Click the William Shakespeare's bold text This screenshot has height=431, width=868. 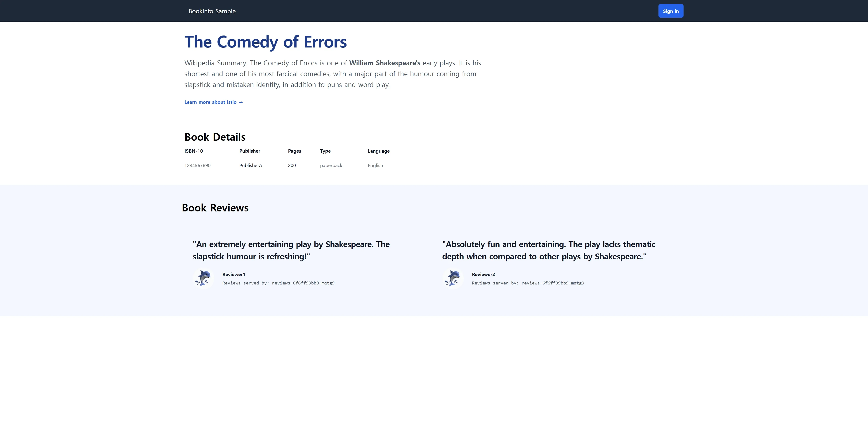[x=384, y=63]
